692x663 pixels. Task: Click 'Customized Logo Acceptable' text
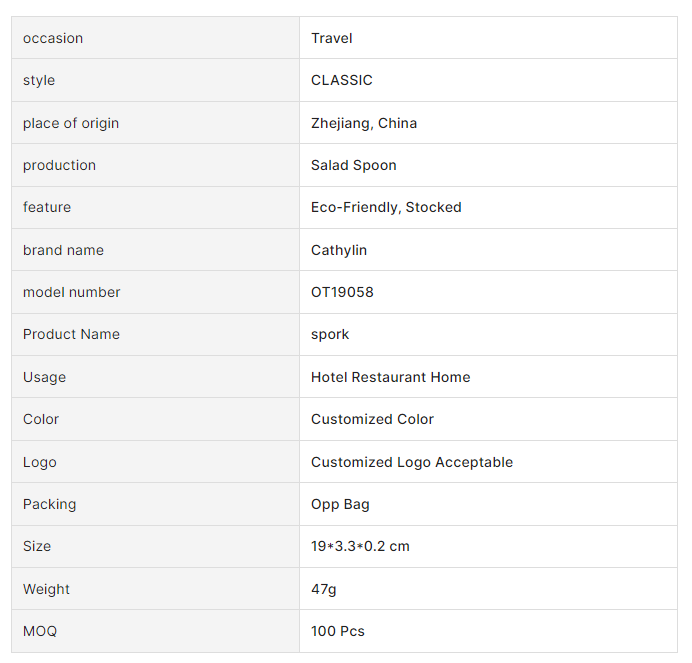pos(411,462)
